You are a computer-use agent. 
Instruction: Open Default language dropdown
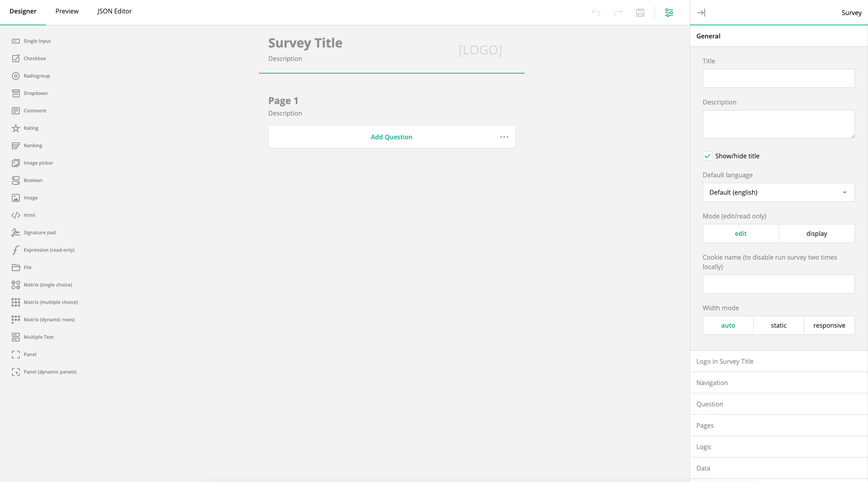click(x=779, y=192)
